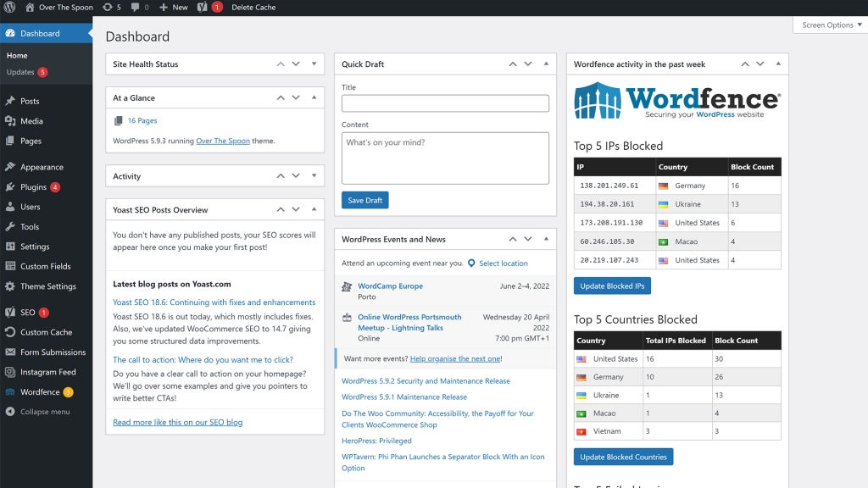Click the comments bubble icon in admin bar
Viewport: 868px width, 488px height.
(136, 7)
